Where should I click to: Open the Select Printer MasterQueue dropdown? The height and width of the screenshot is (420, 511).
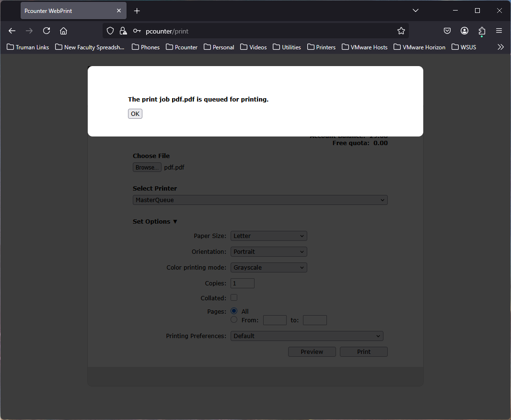260,200
